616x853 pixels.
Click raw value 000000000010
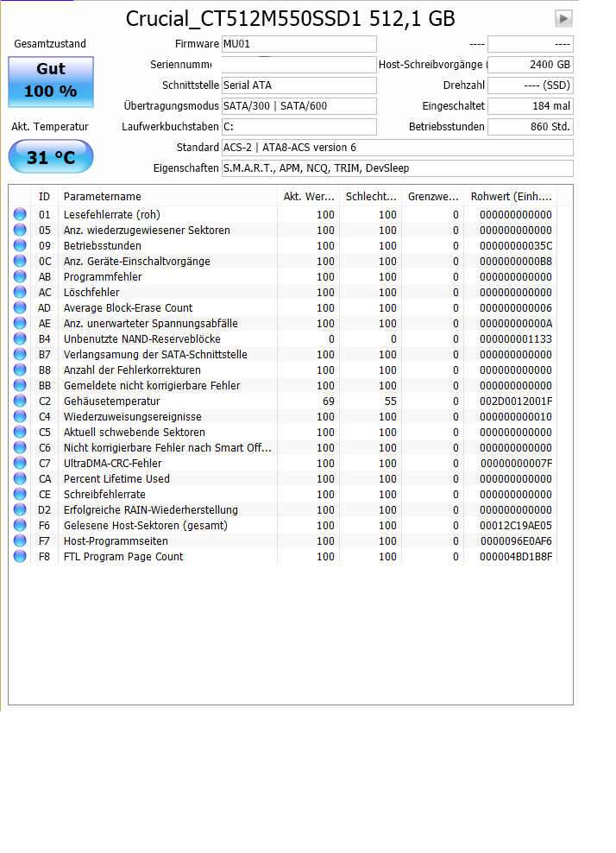pos(515,417)
